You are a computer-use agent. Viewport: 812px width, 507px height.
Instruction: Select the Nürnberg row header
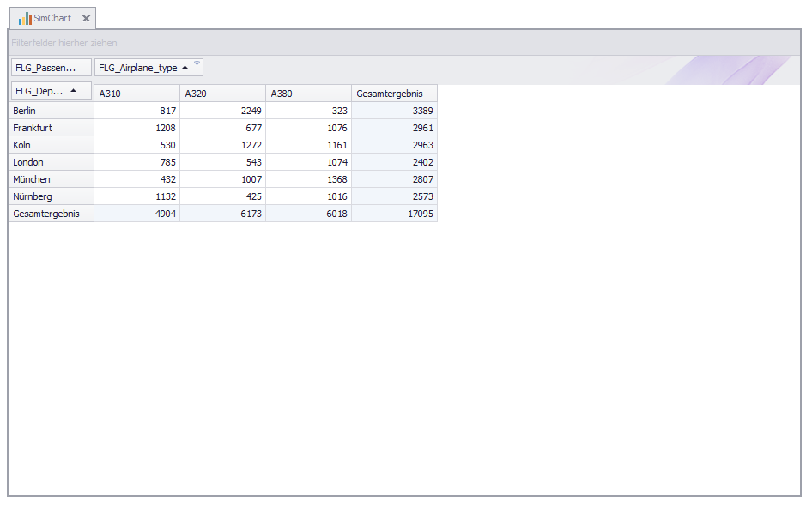click(51, 196)
